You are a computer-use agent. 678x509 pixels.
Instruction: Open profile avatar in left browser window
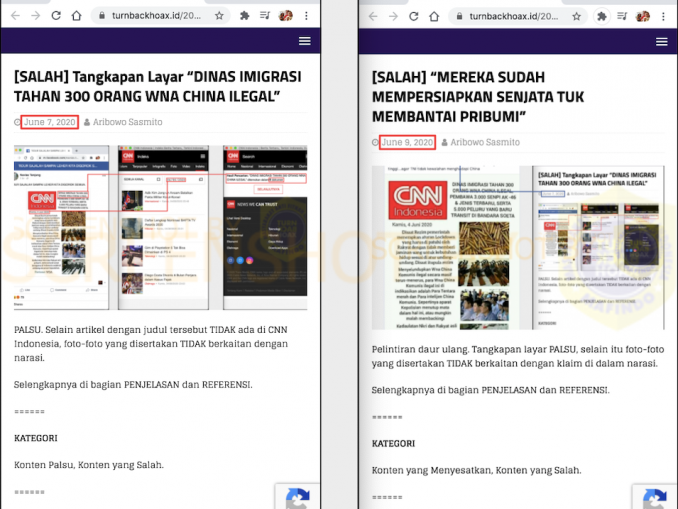pos(285,16)
